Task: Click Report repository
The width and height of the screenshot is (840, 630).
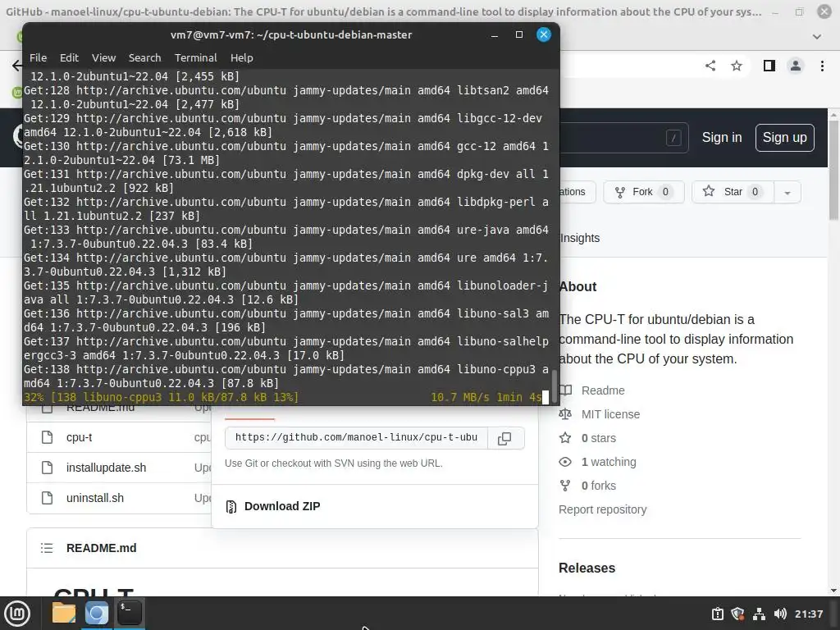Action: [603, 509]
